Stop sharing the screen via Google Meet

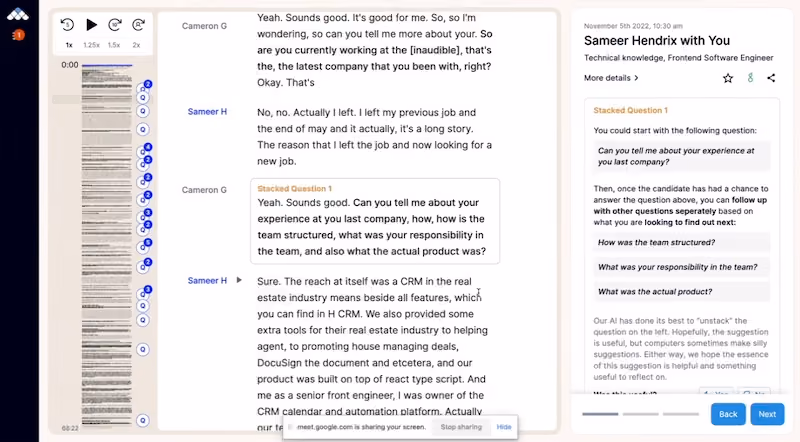[x=461, y=427]
